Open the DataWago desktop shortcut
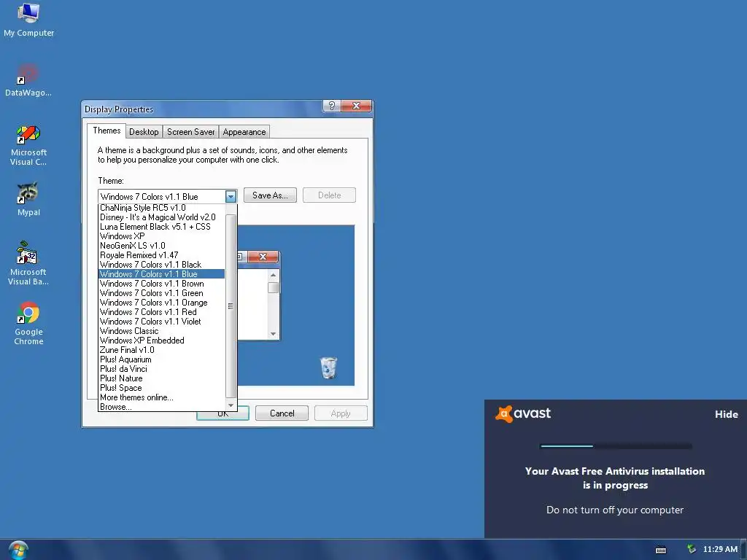Screen dimensions: 747x560 28,80
